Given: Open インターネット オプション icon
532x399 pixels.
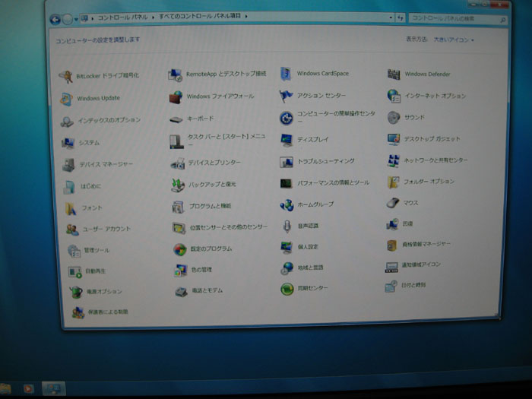Looking at the screenshot, I should pyautogui.click(x=394, y=96).
